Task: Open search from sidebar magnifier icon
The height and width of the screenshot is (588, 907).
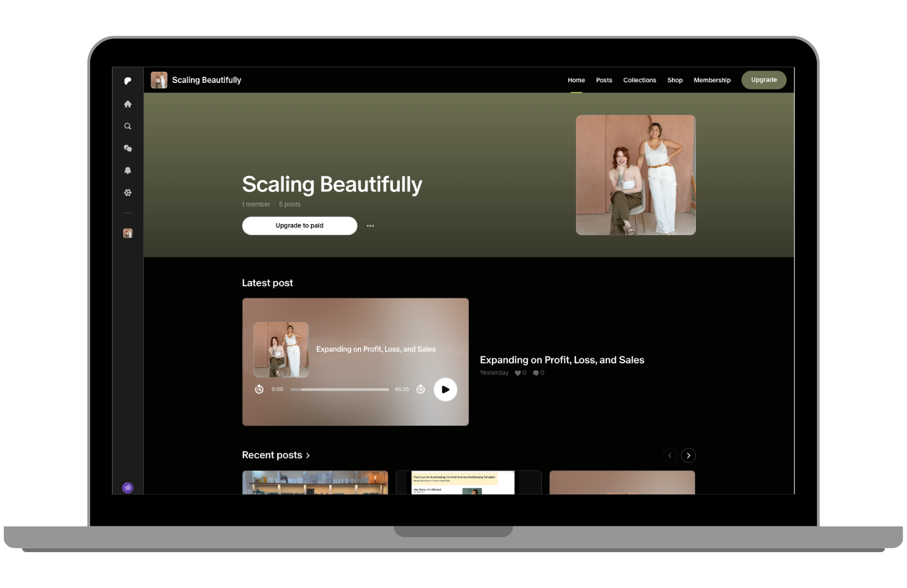Action: [x=128, y=126]
